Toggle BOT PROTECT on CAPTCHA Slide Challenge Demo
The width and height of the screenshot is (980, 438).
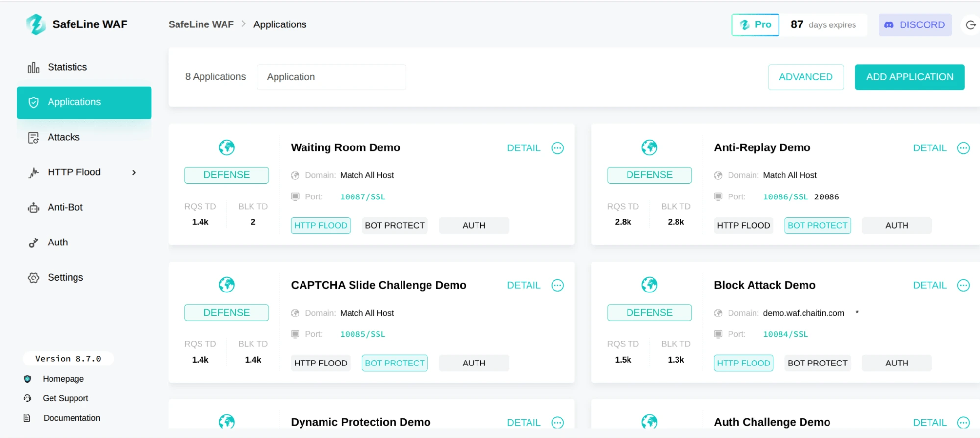[x=395, y=363]
